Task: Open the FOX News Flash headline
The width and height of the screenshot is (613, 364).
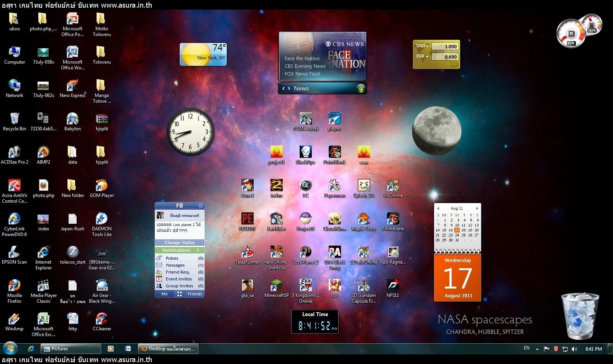Action: [302, 74]
